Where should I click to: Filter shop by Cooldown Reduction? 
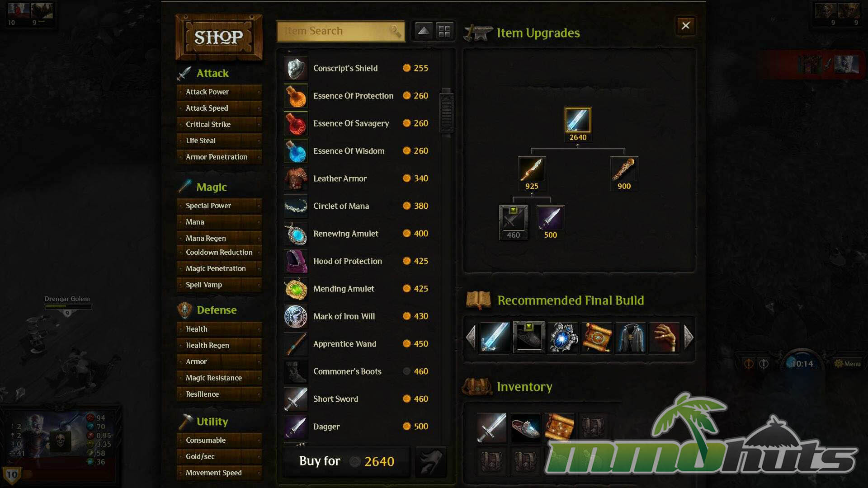point(219,252)
